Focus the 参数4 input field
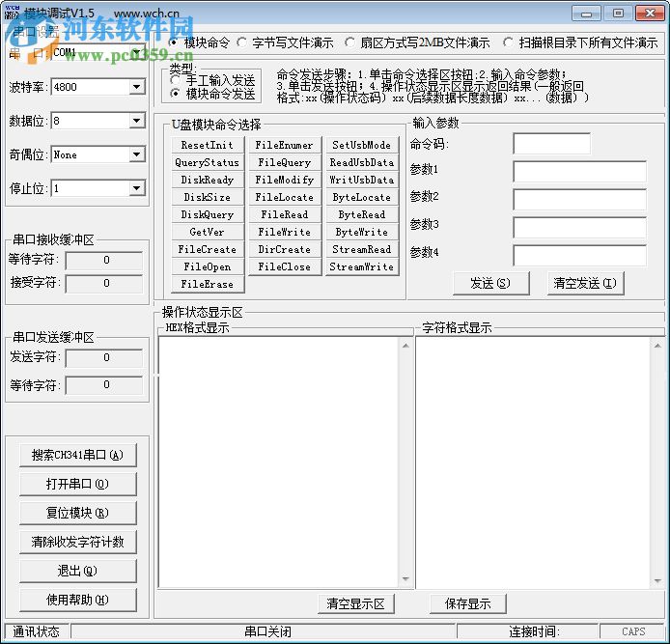 coord(580,256)
